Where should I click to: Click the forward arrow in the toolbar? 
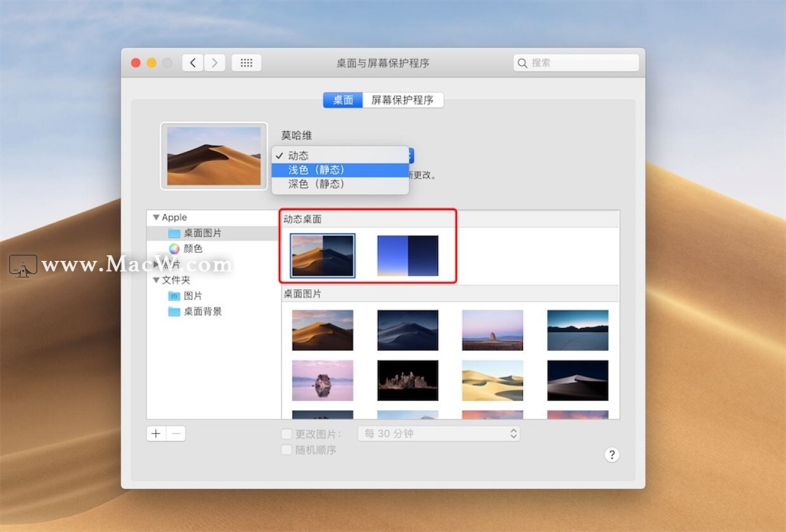215,62
